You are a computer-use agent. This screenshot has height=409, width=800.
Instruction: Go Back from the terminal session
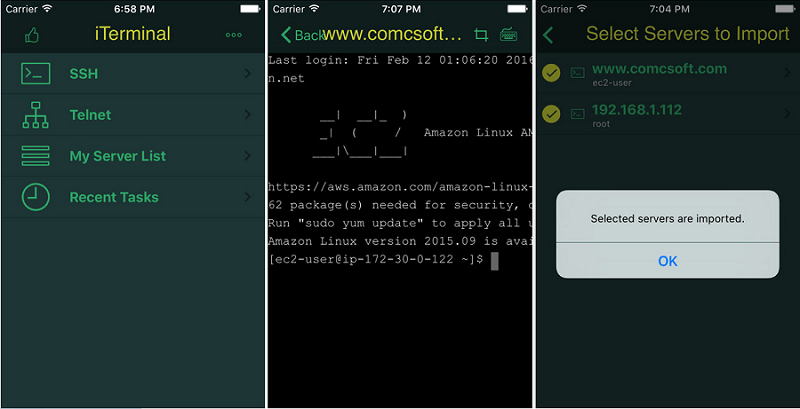[x=302, y=35]
